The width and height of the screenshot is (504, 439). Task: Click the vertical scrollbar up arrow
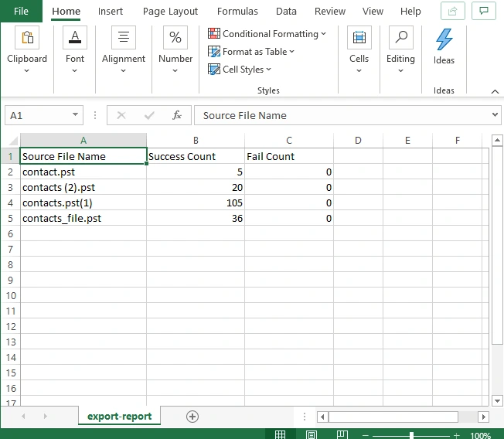[x=497, y=140]
